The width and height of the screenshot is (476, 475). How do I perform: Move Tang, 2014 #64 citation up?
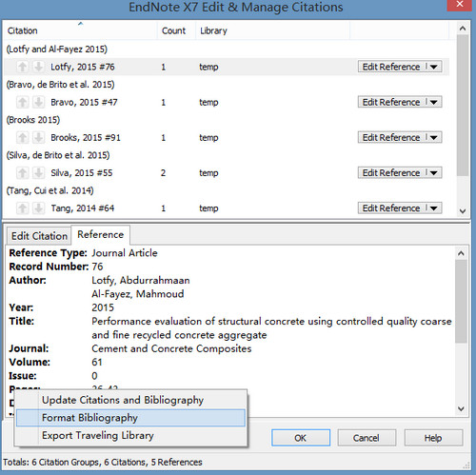[x=22, y=208]
